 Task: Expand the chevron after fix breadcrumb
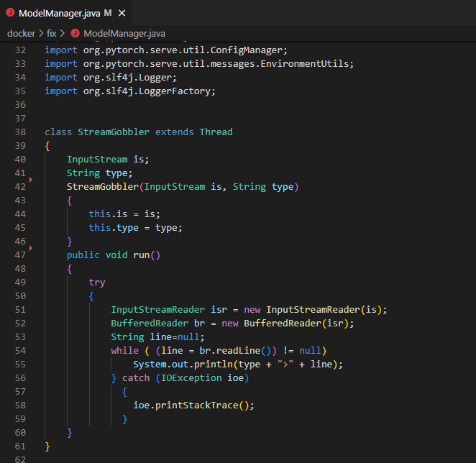coord(63,33)
